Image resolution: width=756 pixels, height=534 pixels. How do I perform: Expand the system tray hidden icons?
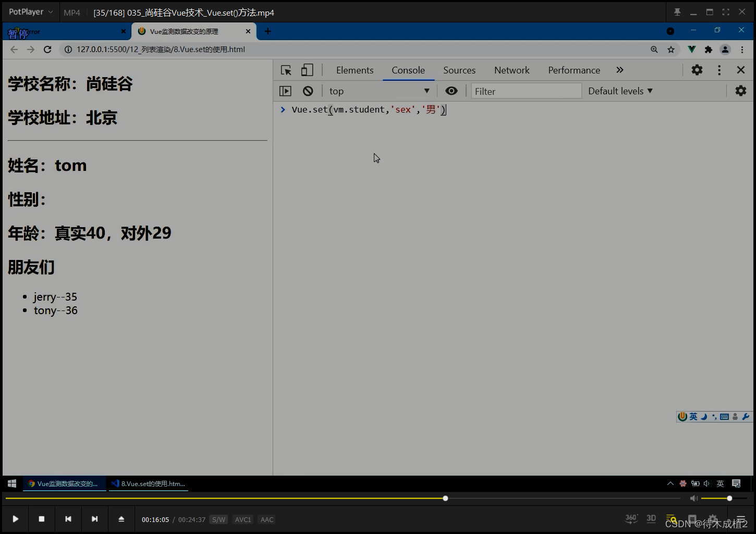pos(670,483)
